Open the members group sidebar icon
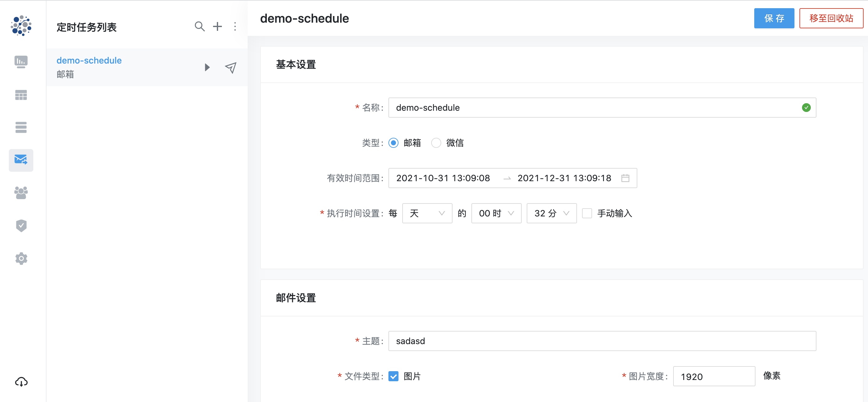The height and width of the screenshot is (402, 868). (21, 193)
